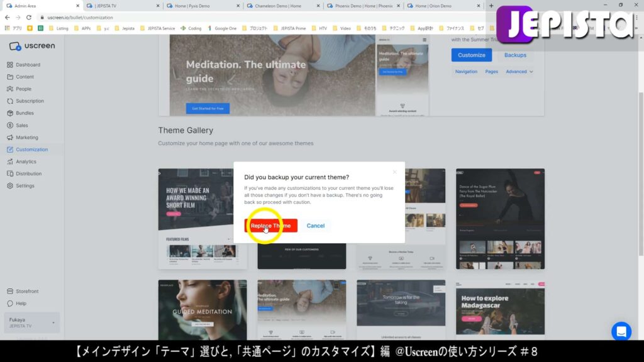Click the Subscription refresh icon
644x362 pixels.
coord(10,101)
